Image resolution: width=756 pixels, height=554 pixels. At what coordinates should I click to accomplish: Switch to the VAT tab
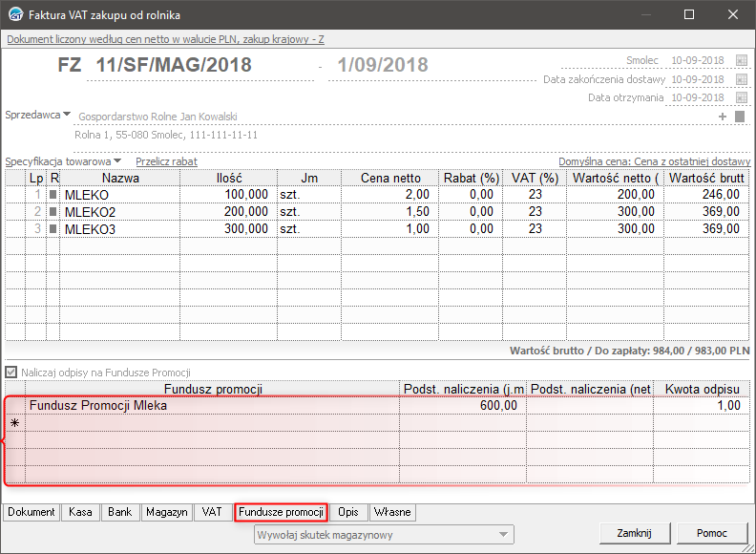click(x=212, y=512)
